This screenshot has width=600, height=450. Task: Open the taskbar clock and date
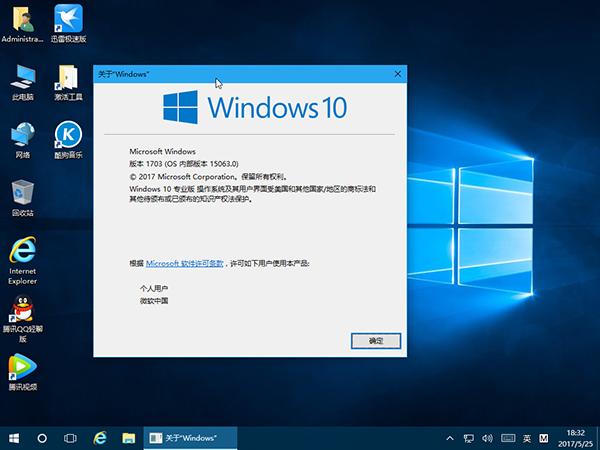click(577, 438)
